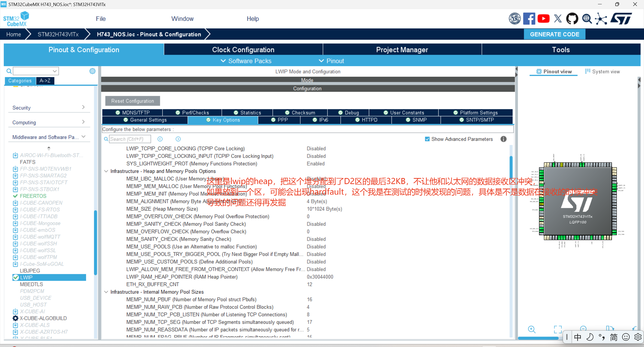
Task: Focus the parameter Search (Ctrl+F) field
Action: [130, 139]
